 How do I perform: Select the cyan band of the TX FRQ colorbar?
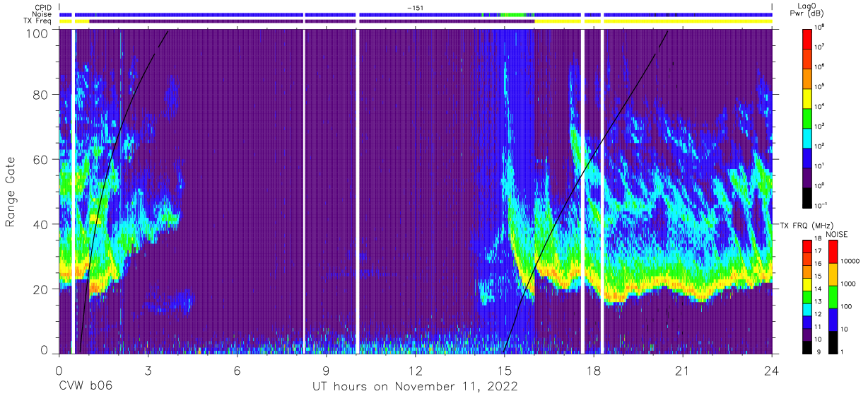pyautogui.click(x=807, y=309)
